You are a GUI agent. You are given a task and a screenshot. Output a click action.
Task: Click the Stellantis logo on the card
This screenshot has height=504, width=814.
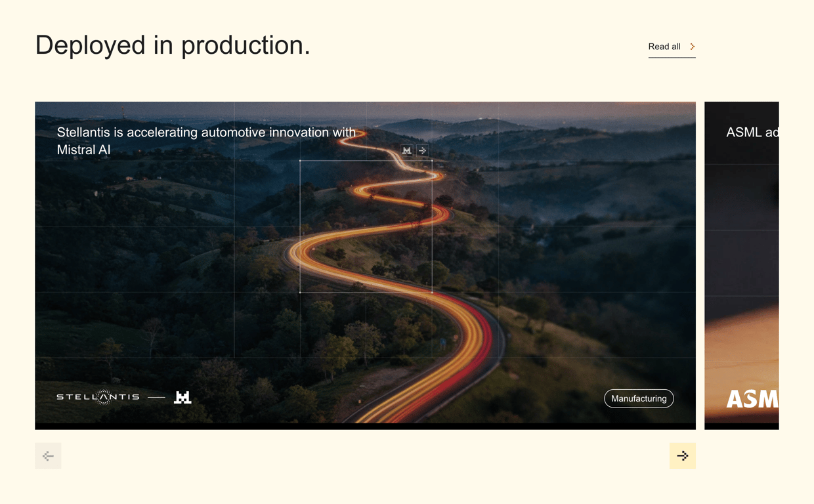click(x=98, y=397)
